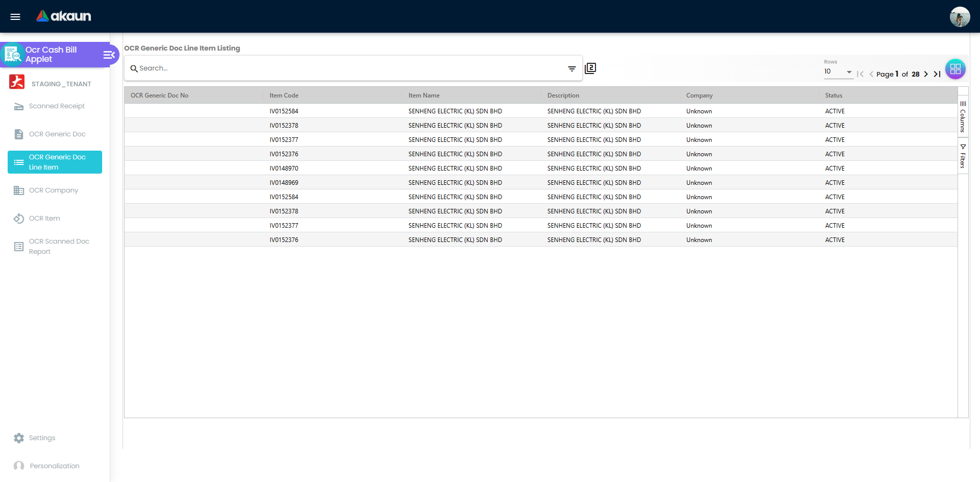Click the OCR Scanned Doc Report icon

19,247
